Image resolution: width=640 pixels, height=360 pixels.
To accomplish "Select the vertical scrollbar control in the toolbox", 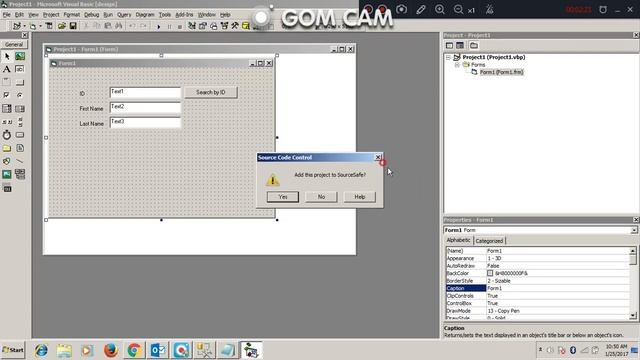I will pyautogui.click(x=20, y=122).
